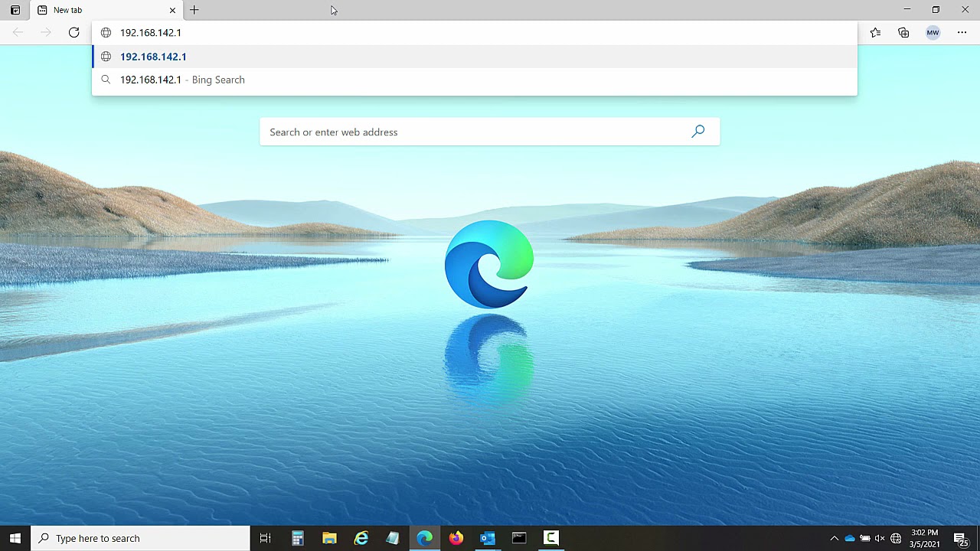Open the Windows Start menu
The height and width of the screenshot is (551, 980).
pos(15,538)
